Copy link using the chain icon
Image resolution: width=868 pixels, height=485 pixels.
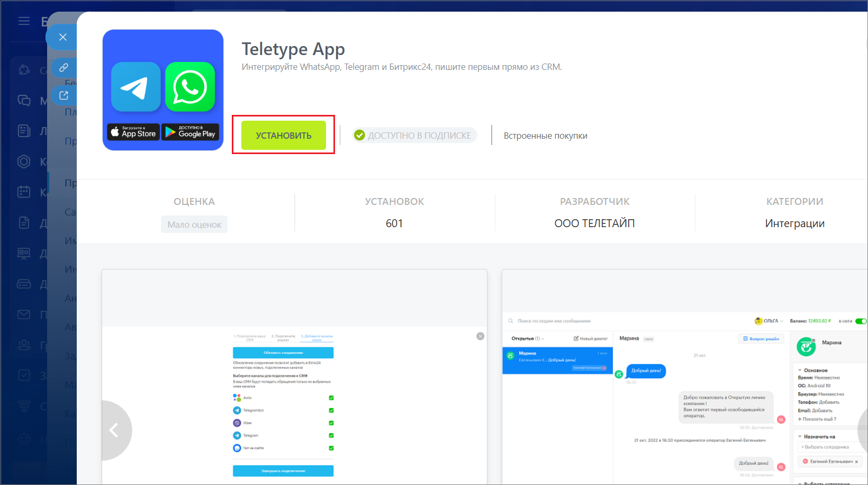coord(64,68)
